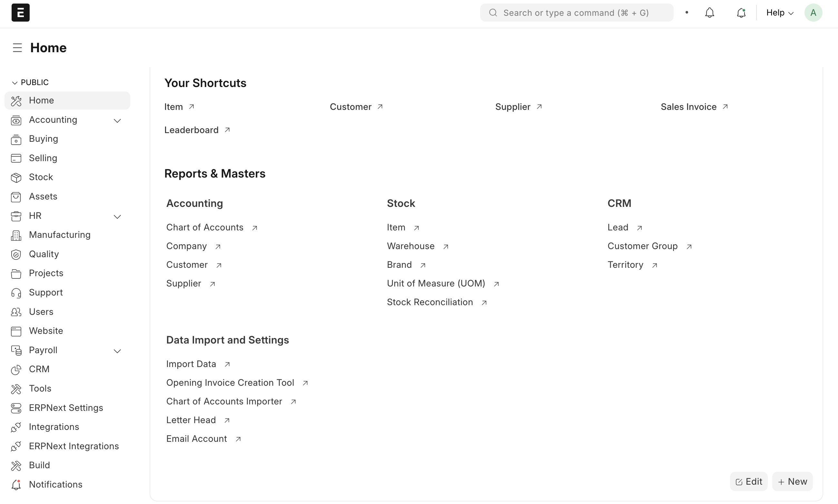Expand the Accounting sidebar chevron
The image size is (838, 504).
point(117,121)
